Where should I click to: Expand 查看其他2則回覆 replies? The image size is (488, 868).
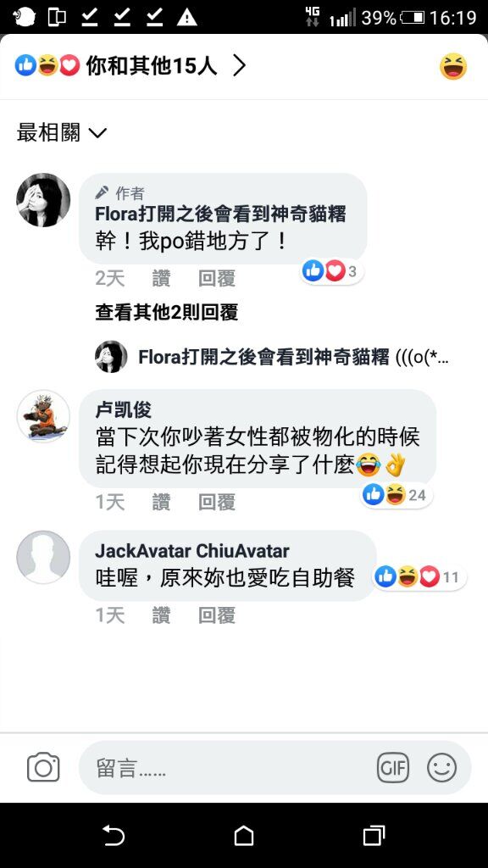(167, 313)
